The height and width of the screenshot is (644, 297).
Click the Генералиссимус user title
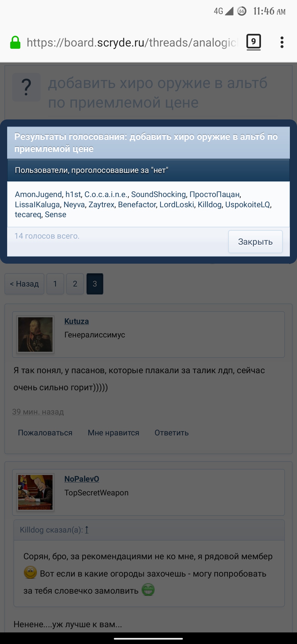coord(95,335)
